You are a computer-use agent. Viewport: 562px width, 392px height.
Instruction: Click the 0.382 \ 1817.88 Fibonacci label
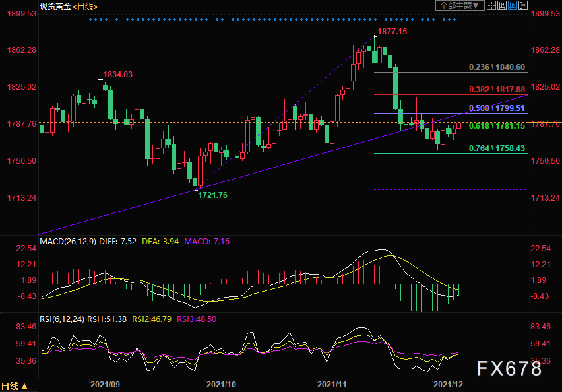pyautogui.click(x=497, y=89)
